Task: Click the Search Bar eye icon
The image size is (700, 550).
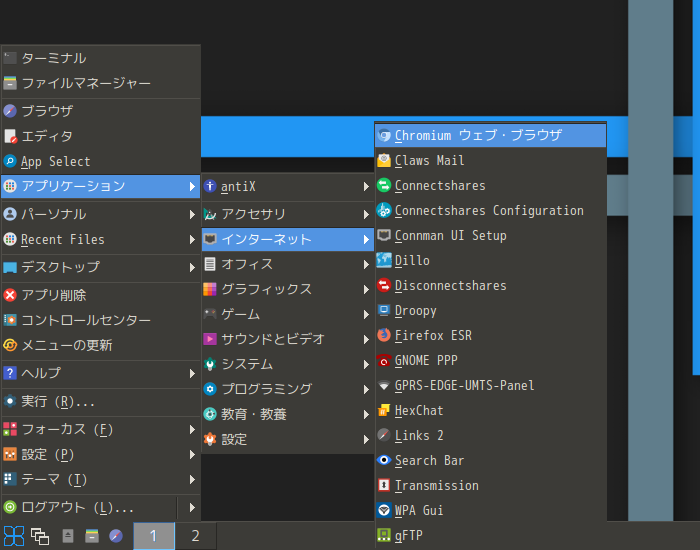Action: click(x=384, y=460)
